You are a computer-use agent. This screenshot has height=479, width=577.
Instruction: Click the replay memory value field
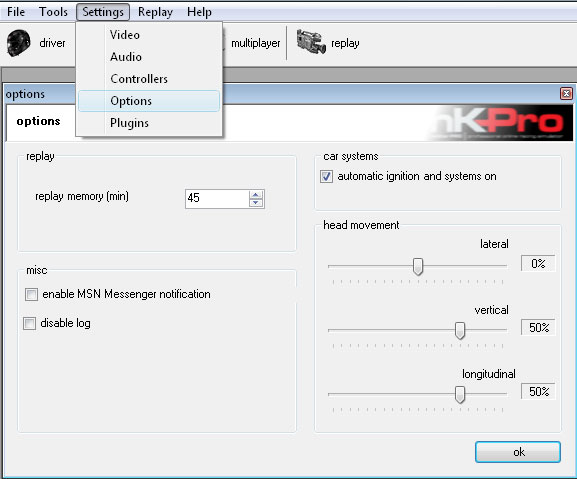217,199
